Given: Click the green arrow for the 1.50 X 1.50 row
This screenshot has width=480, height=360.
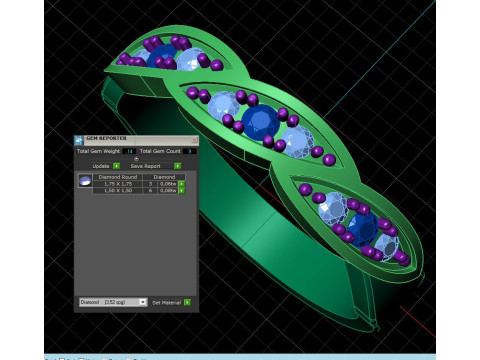Looking at the screenshot, I should 182,191.
